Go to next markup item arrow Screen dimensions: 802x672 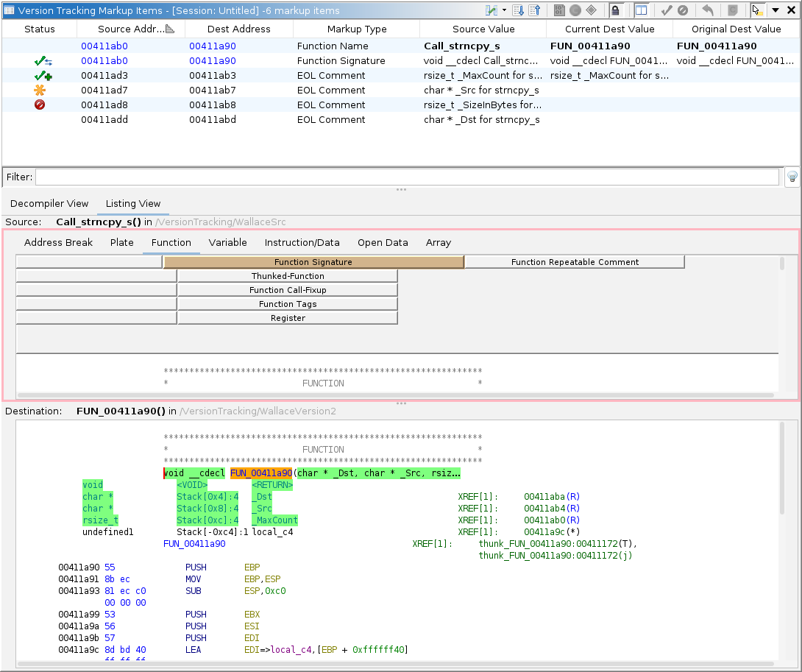coord(518,10)
